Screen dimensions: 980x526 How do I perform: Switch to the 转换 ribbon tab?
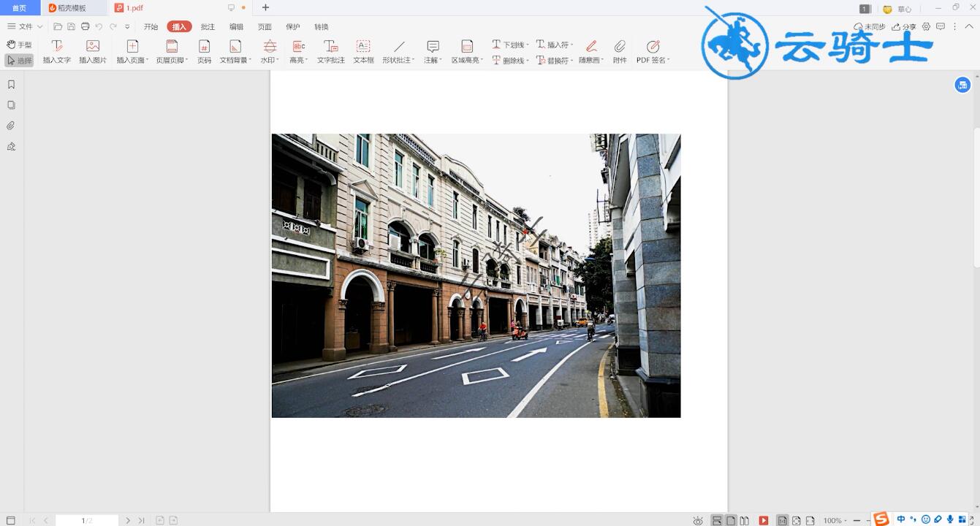click(322, 27)
